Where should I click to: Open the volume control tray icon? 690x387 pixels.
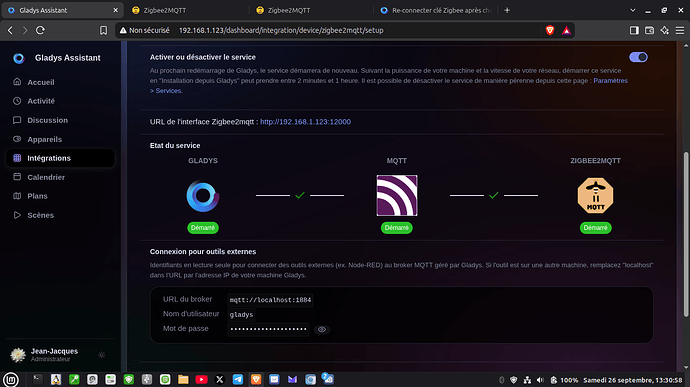(x=540, y=380)
